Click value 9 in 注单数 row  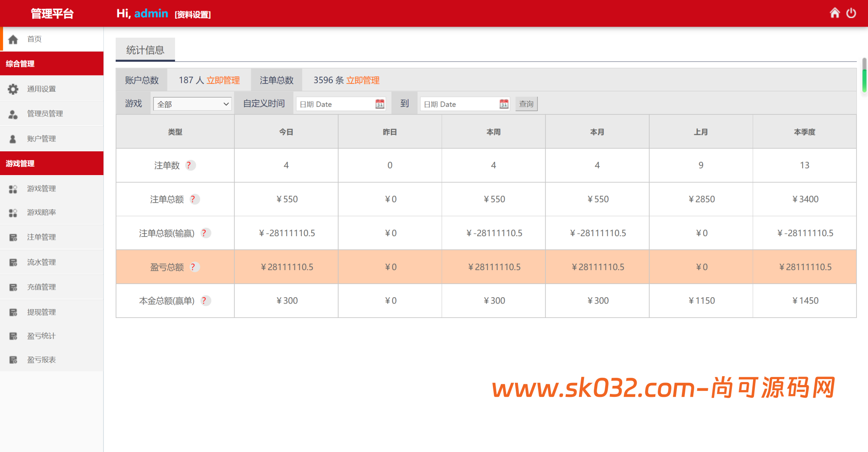tap(701, 165)
